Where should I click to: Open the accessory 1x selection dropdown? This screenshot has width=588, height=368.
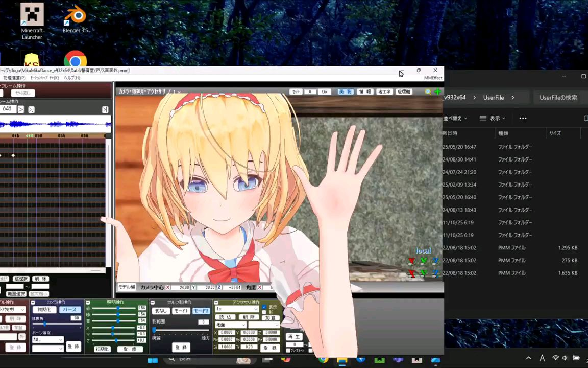(x=237, y=309)
